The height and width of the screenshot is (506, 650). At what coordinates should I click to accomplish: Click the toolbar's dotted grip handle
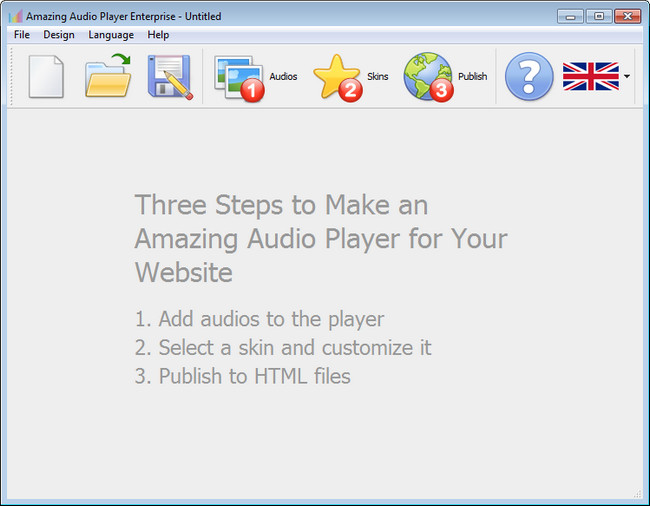click(x=12, y=77)
